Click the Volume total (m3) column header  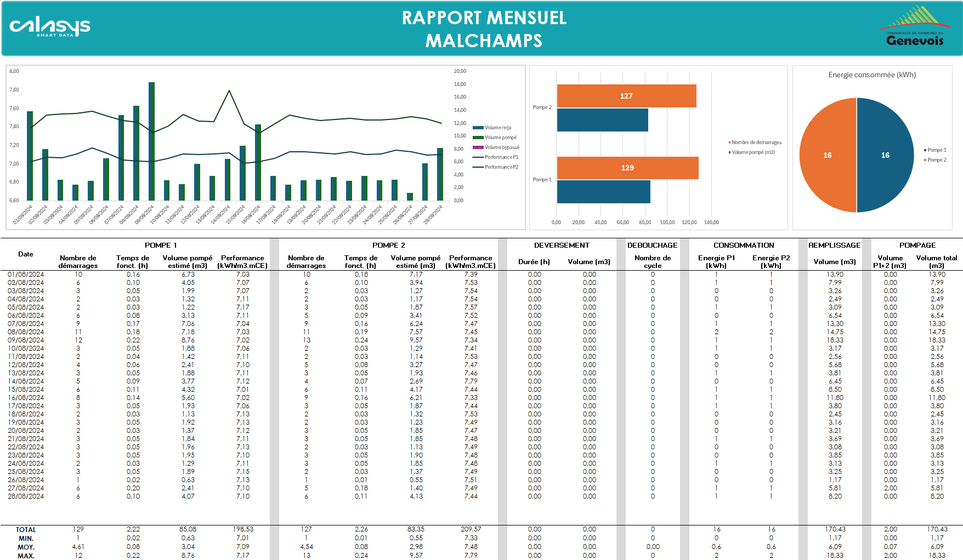tap(937, 261)
